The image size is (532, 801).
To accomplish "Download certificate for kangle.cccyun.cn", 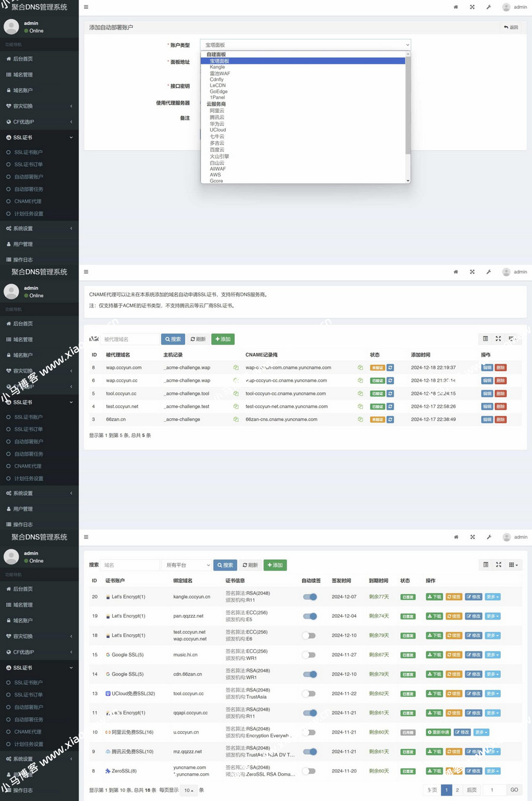I will click(434, 597).
